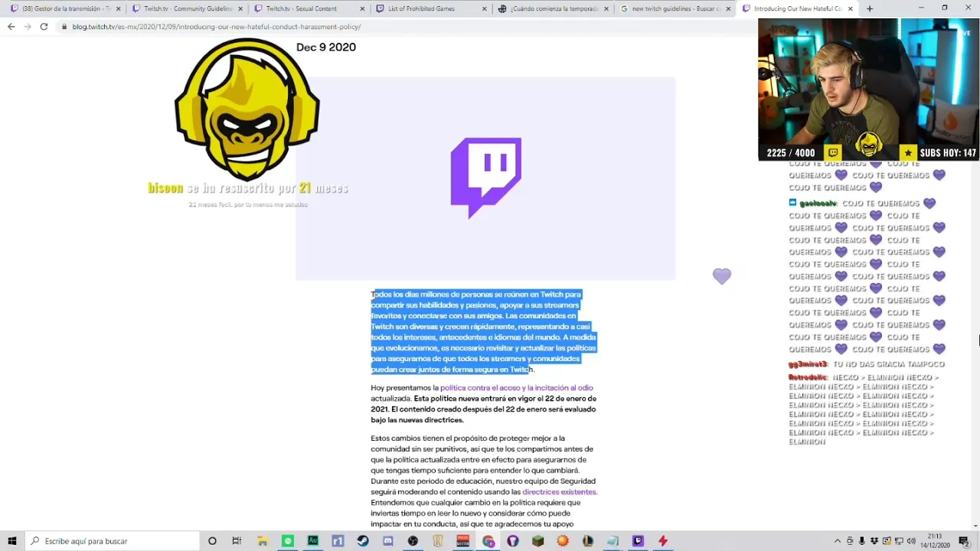
Task: Click the yellow gorilla headphones logo
Action: pos(247,109)
